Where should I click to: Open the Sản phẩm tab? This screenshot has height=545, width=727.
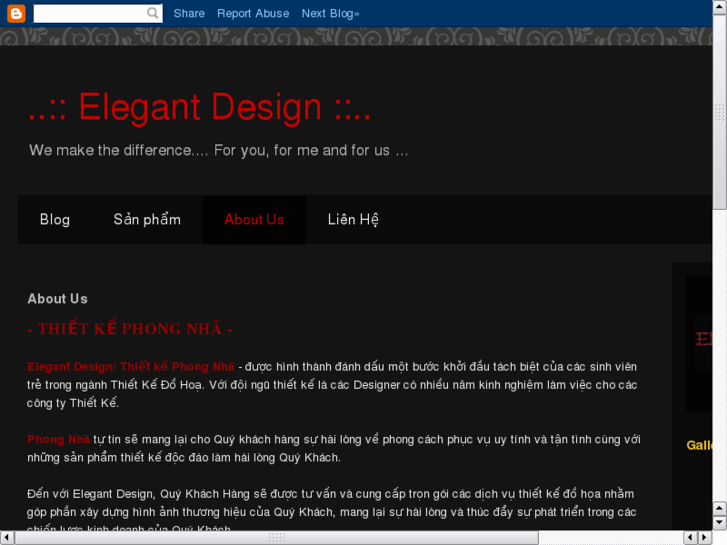[147, 219]
